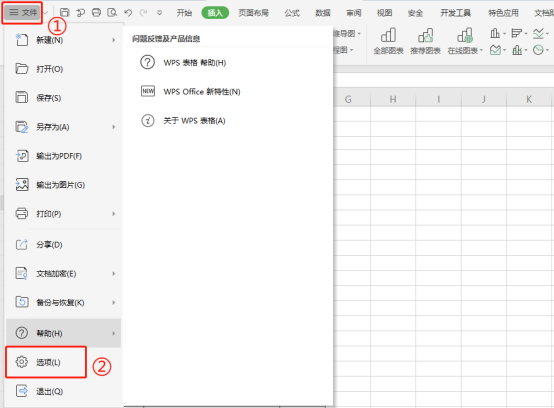Click the printer icon of 打印(P)
This screenshot has height=408, width=554.
(22, 213)
